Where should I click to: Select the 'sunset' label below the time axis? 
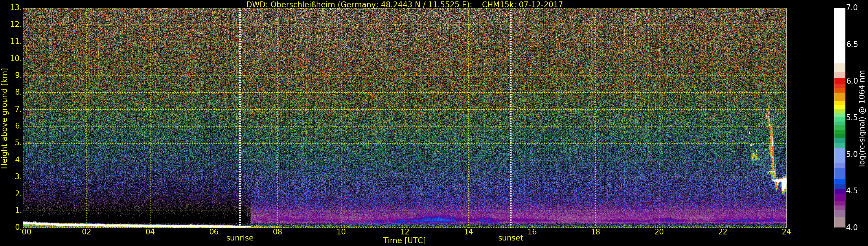coord(510,238)
